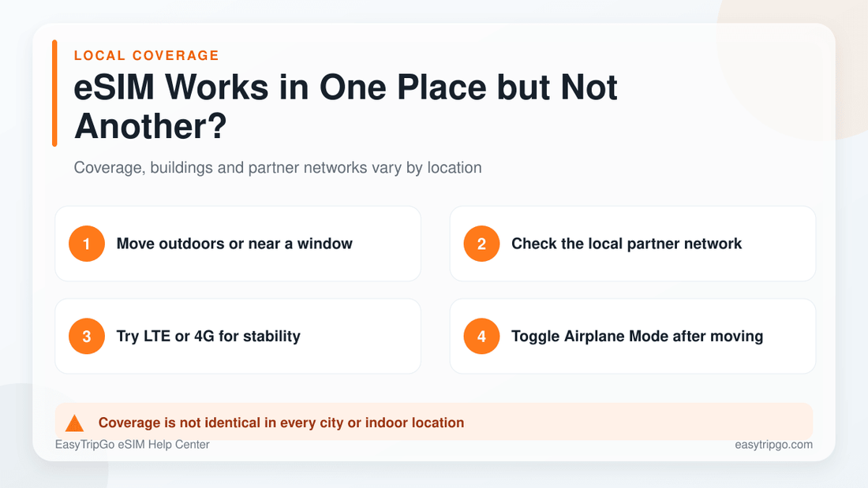Click the orange number 1 circle
This screenshot has width=868, height=488.
87,244
